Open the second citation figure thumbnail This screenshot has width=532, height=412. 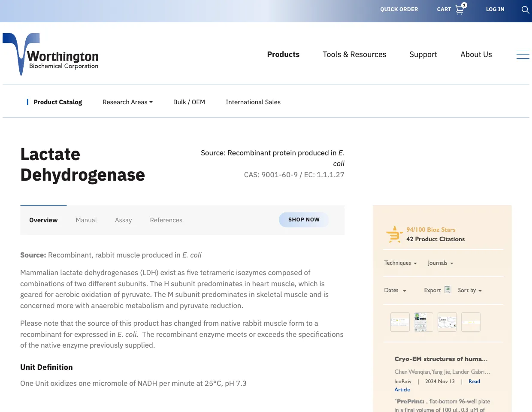point(423,322)
